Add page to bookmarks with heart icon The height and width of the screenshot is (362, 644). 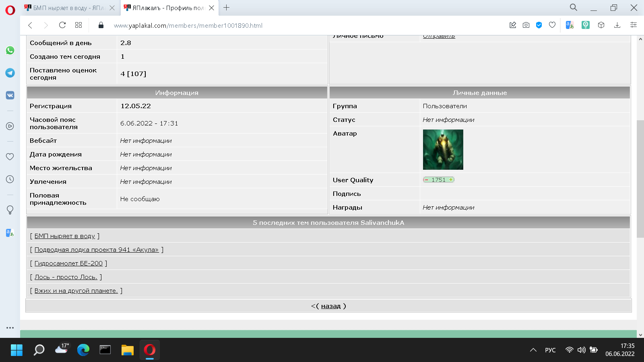point(552,25)
